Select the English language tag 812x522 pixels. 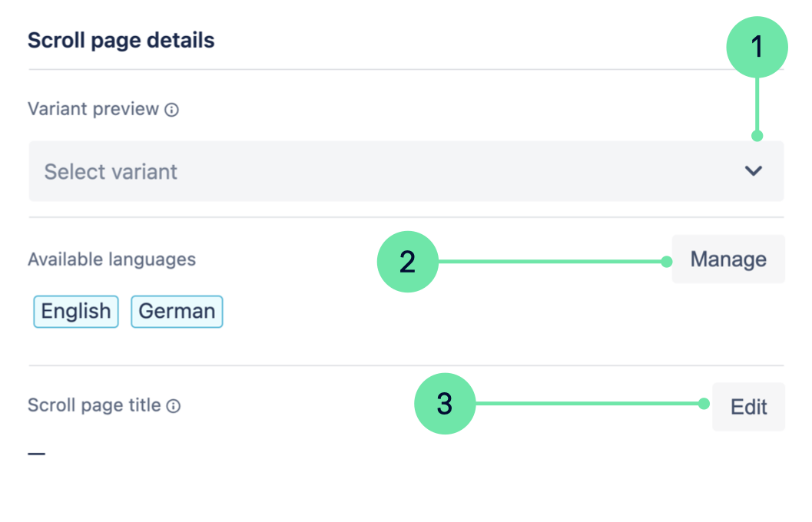(76, 311)
